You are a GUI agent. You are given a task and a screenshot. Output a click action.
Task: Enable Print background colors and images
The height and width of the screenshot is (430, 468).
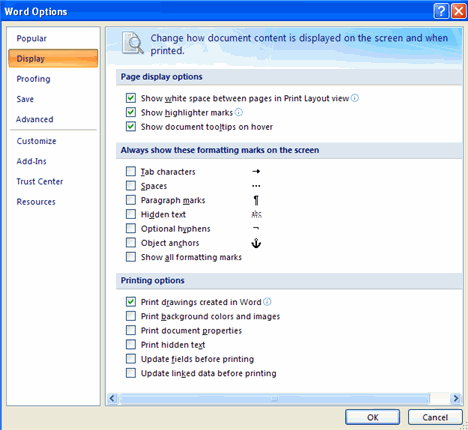(131, 316)
